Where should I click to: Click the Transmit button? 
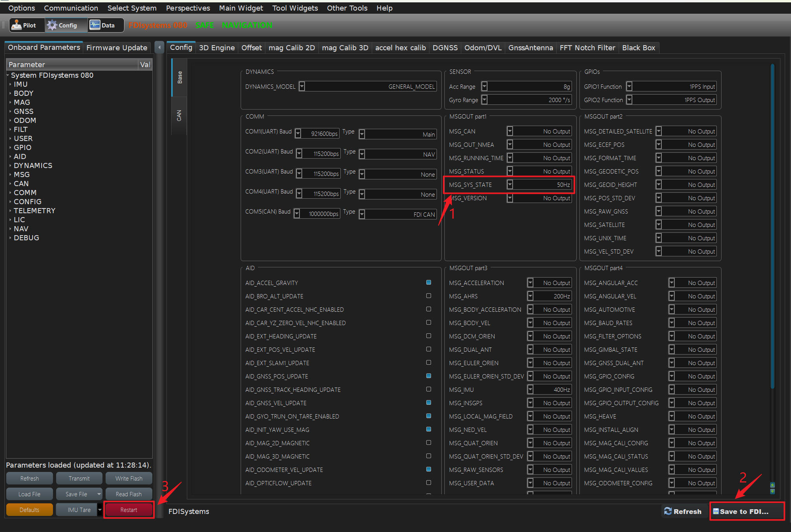pos(79,478)
